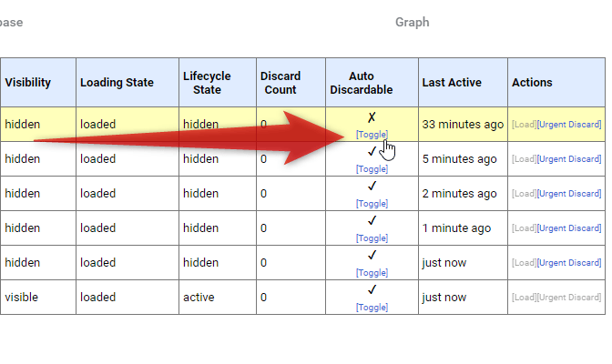Viewport: 612px width, 364px height.
Task: Toggle auto discardable for the 33 minutes ago row
Action: (x=372, y=134)
